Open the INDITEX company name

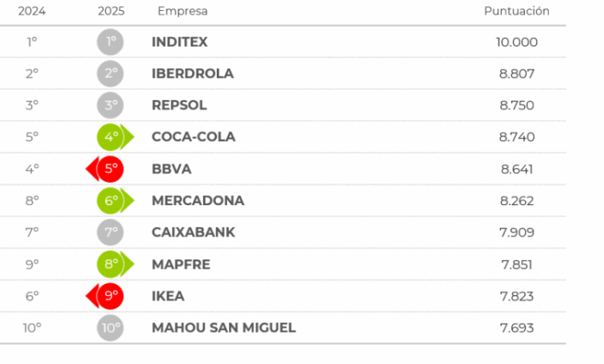[180, 42]
